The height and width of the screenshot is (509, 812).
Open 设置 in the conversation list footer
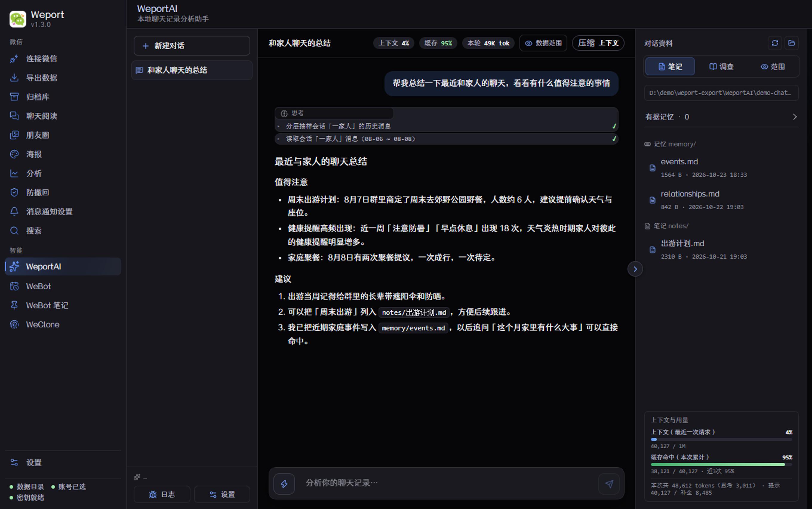[x=222, y=494]
